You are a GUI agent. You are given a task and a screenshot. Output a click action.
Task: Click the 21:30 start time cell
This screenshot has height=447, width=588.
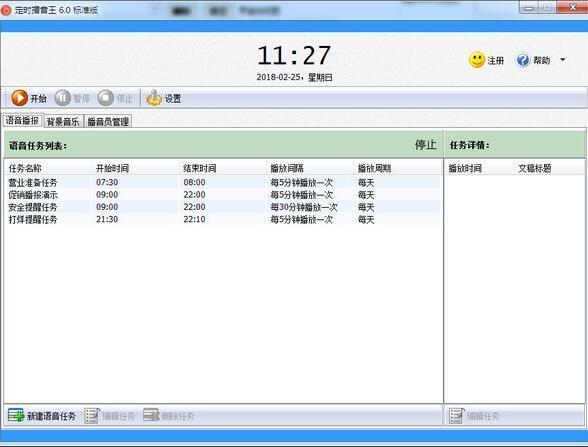(107, 219)
